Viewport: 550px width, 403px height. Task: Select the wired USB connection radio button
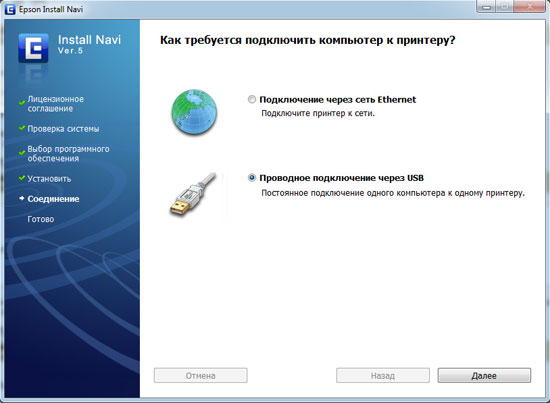tap(252, 178)
